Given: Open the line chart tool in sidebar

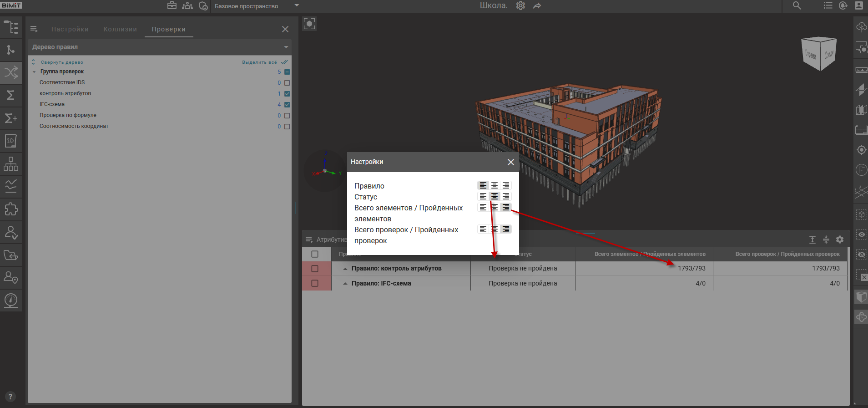Looking at the screenshot, I should pos(11,186).
